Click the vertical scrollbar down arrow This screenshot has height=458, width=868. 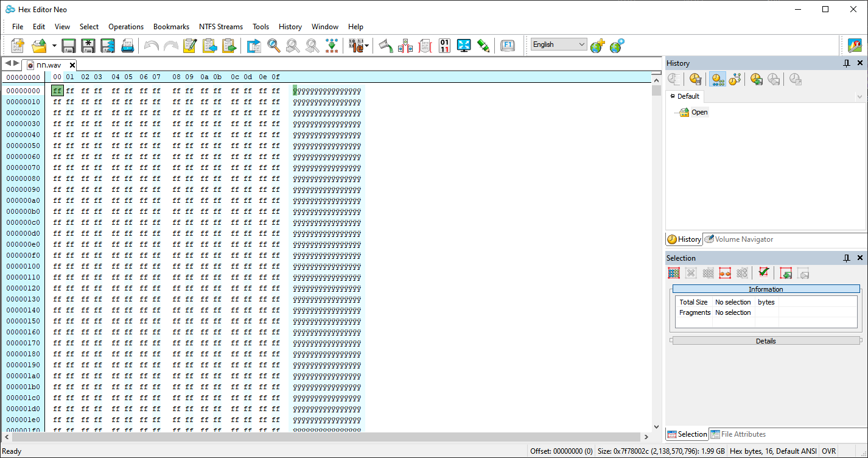click(656, 428)
